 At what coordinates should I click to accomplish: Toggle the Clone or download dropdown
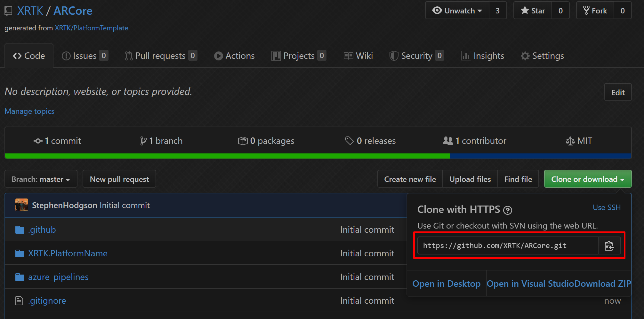(588, 179)
